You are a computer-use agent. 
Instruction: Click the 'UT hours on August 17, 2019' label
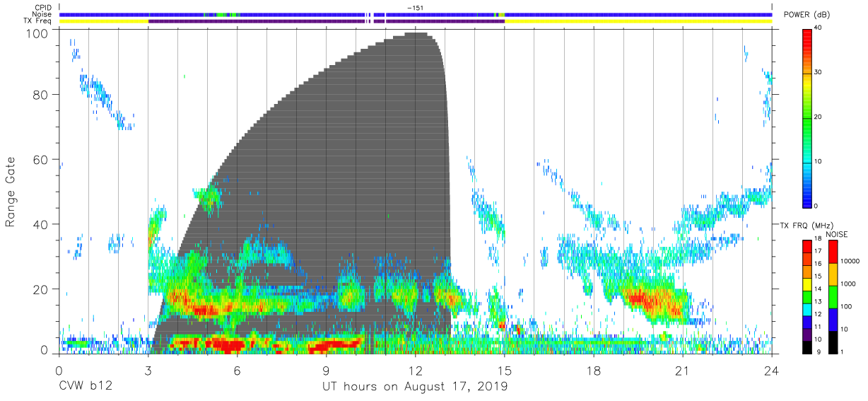415,386
